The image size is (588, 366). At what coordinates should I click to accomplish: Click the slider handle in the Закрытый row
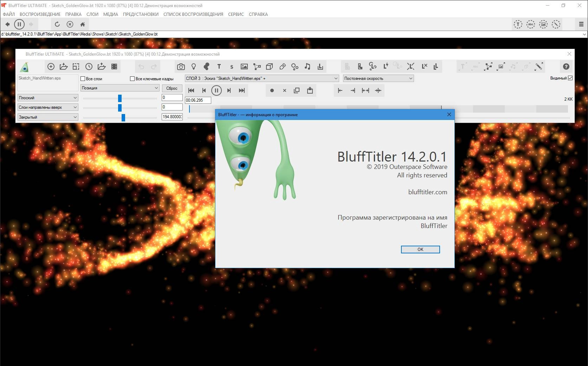coord(123,118)
